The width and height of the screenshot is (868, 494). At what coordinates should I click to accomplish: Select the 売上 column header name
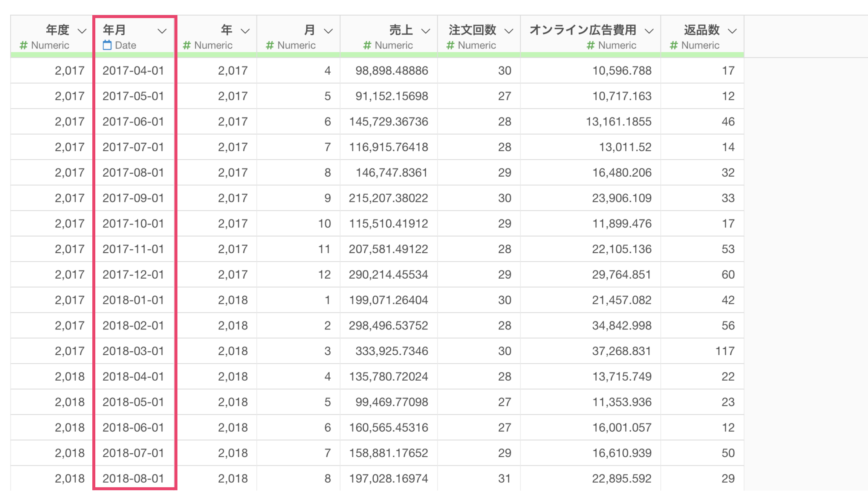[400, 30]
